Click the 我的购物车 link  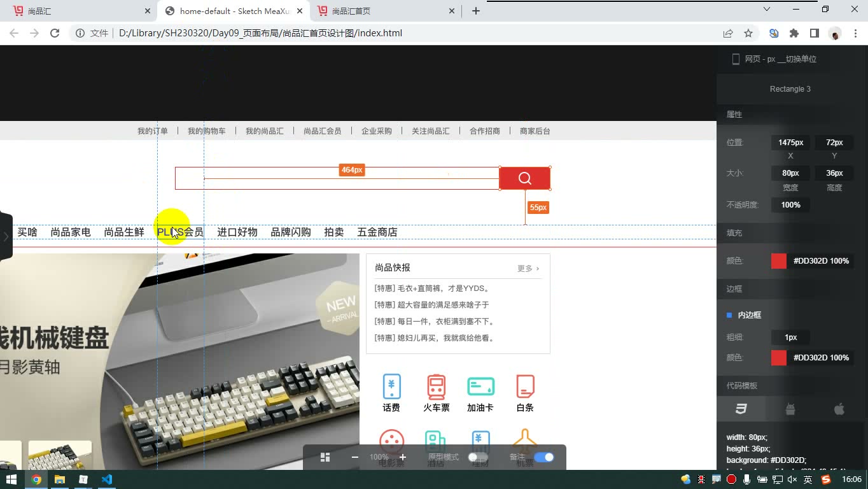pyautogui.click(x=207, y=131)
